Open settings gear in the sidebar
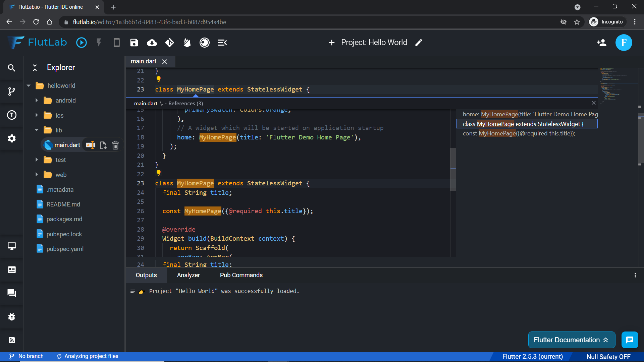This screenshot has width=644, height=362. [x=12, y=138]
